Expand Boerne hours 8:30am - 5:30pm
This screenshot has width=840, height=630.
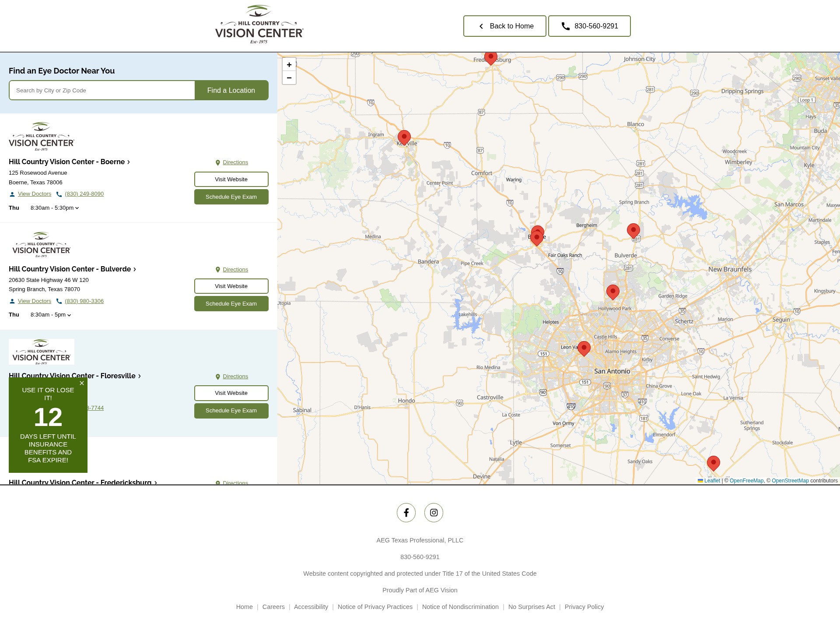(55, 208)
